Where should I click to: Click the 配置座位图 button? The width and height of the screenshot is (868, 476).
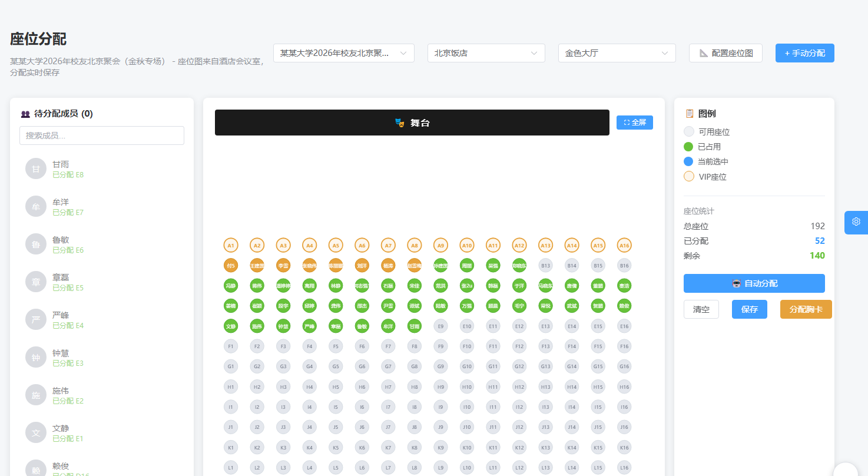pos(725,53)
